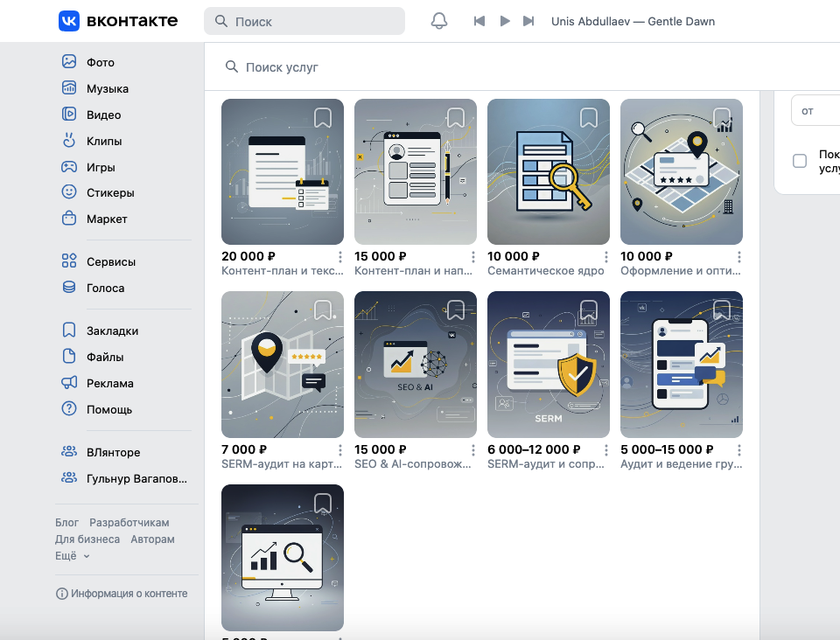Open the Клипы section icon
Viewport: 840px width, 640px height.
tap(69, 140)
